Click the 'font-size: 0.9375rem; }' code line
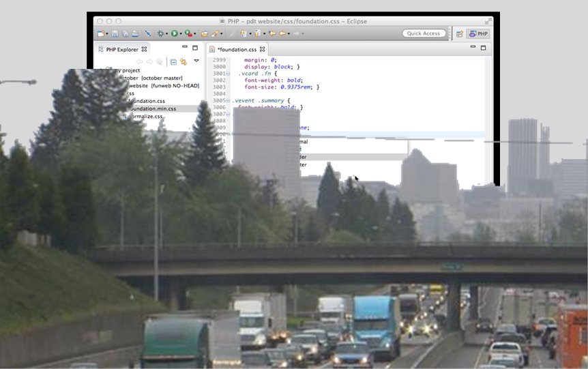This screenshot has width=588, height=369. (x=282, y=87)
